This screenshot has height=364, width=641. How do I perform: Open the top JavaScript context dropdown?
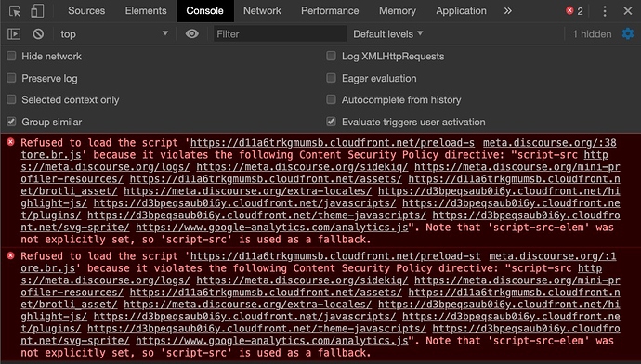pos(114,34)
